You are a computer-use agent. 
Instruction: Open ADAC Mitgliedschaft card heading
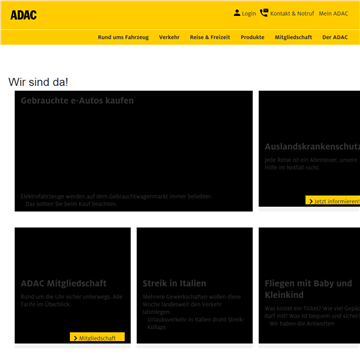(x=63, y=283)
